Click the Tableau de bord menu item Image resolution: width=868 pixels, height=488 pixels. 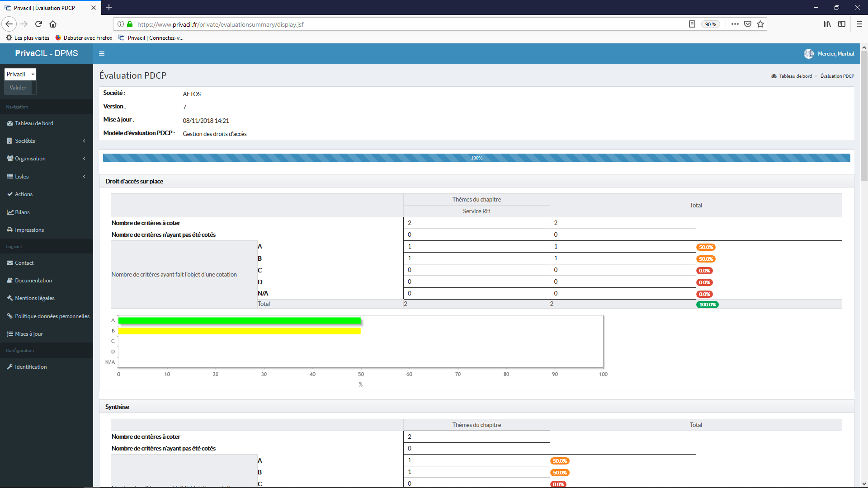34,123
